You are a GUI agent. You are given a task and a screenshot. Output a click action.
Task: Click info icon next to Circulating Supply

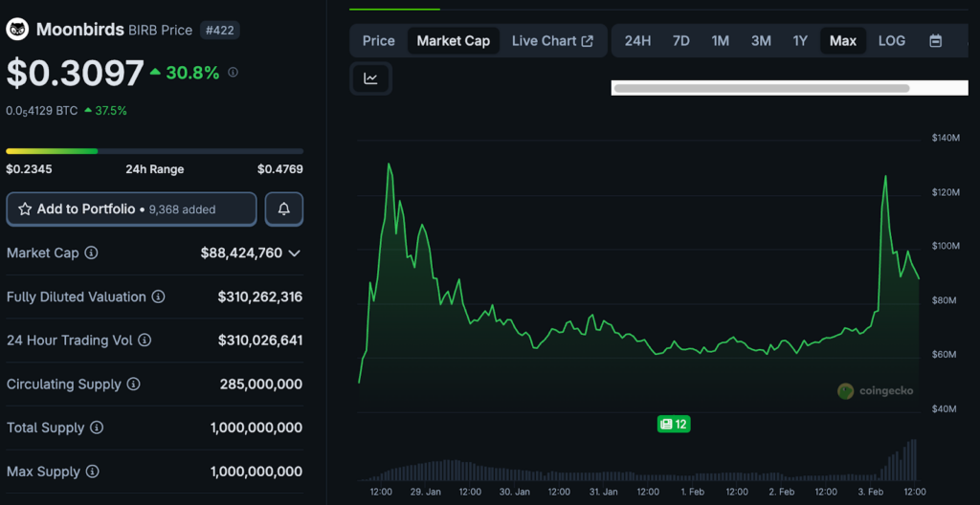tap(133, 384)
